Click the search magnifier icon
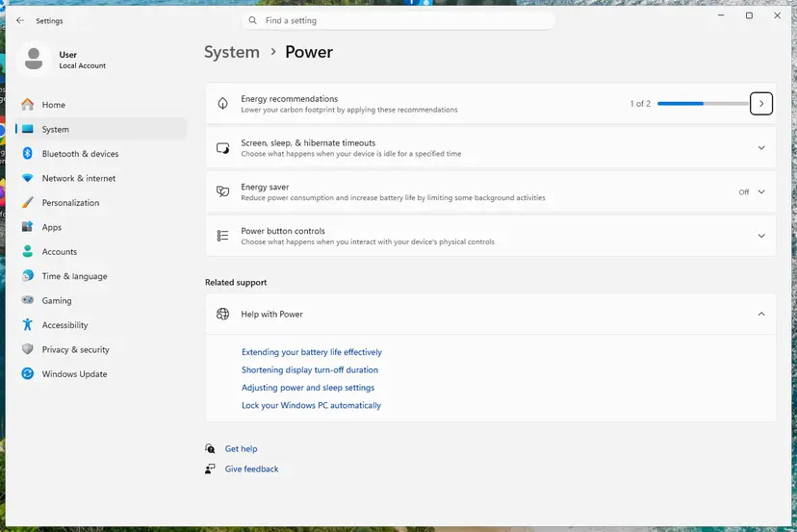 click(252, 20)
